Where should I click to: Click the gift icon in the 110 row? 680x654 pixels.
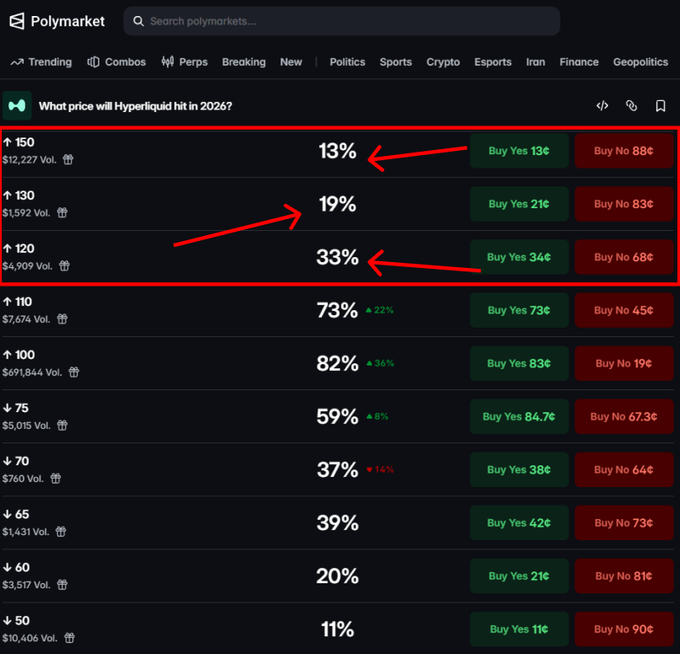point(62,319)
